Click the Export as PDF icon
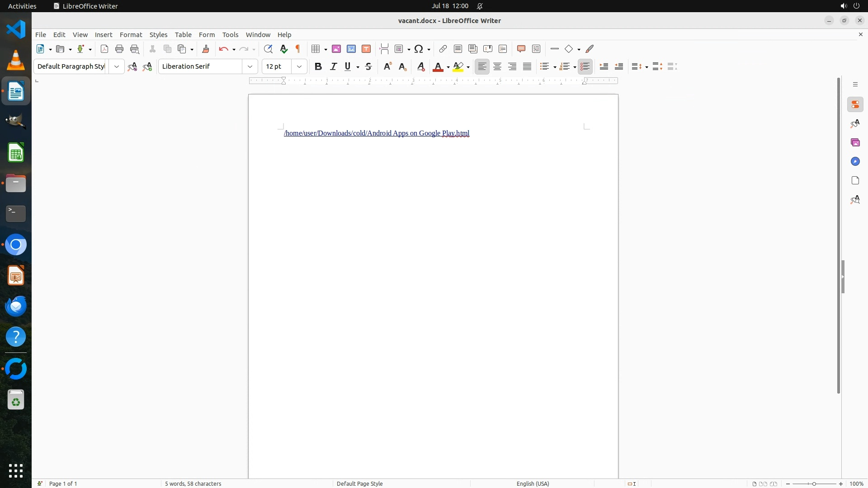868x488 pixels. point(104,49)
